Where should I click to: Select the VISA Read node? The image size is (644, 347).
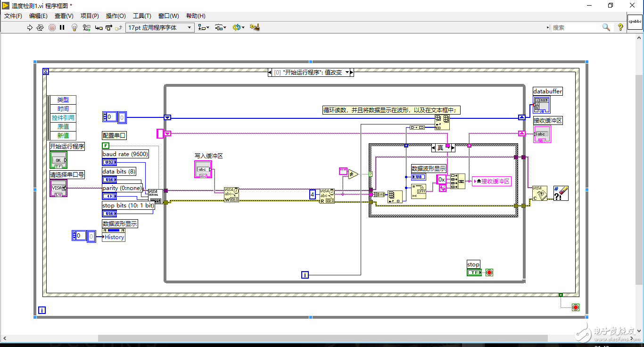[x=327, y=196]
